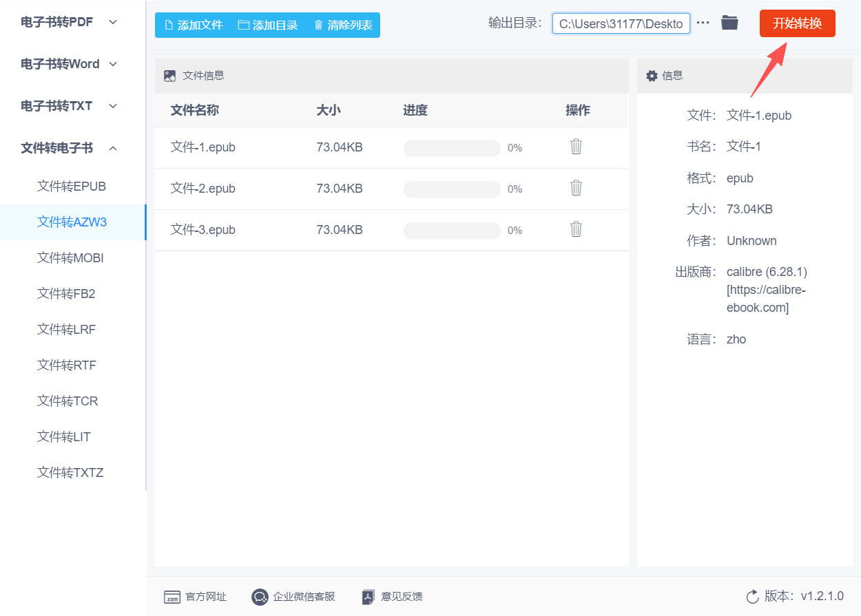Open 意见反馈 feedback icon

point(369,597)
